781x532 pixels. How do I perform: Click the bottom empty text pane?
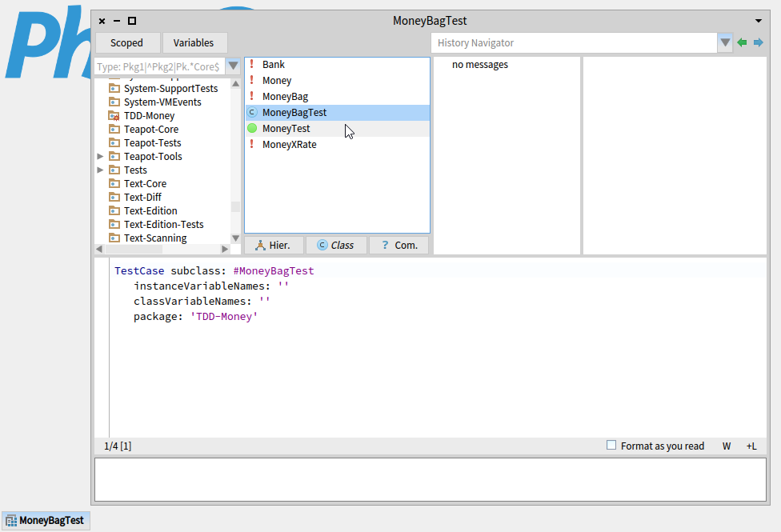[431, 479]
